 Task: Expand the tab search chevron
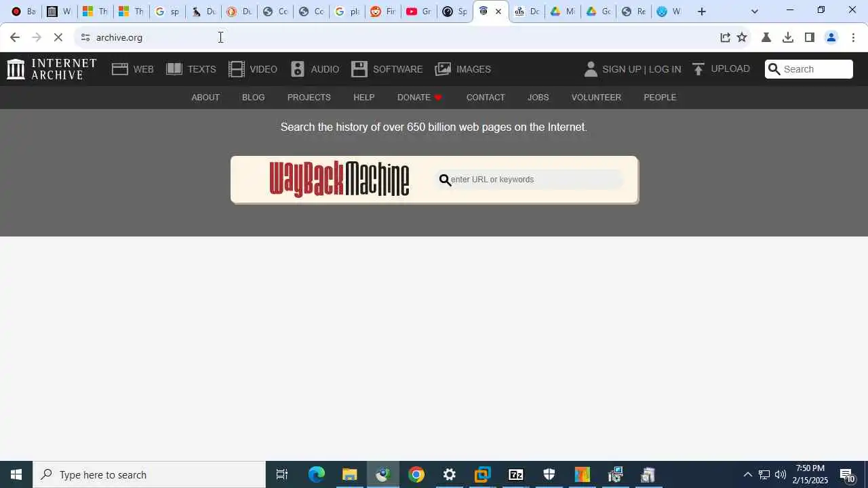(x=755, y=12)
